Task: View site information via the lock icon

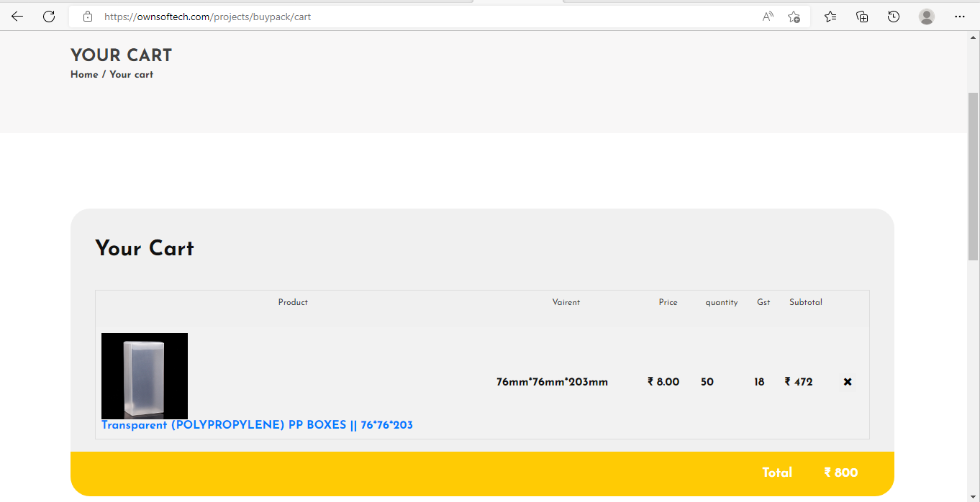Action: point(88,17)
